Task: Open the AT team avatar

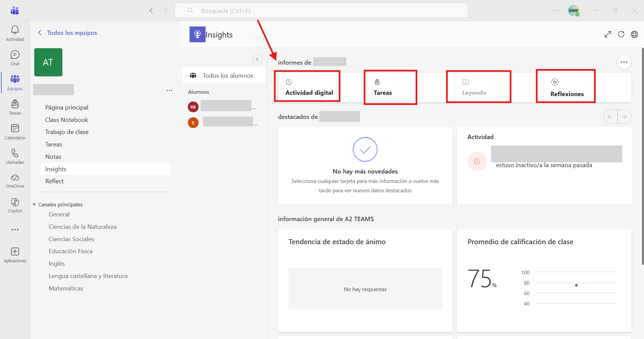Action: [48, 62]
